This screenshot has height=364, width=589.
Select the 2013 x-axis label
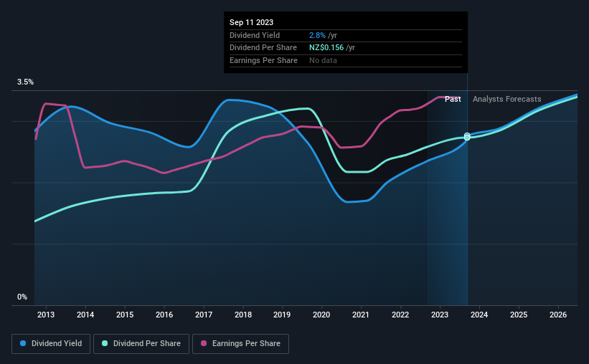point(46,315)
